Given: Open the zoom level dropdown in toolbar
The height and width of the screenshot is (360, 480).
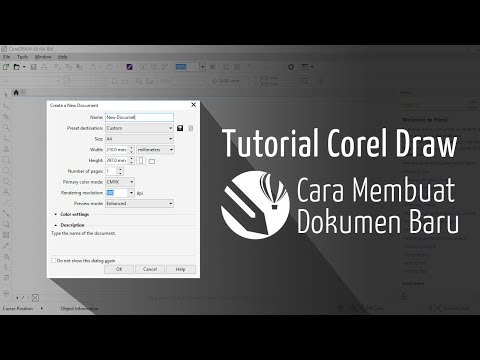Looking at the screenshot, I should click(x=202, y=67).
